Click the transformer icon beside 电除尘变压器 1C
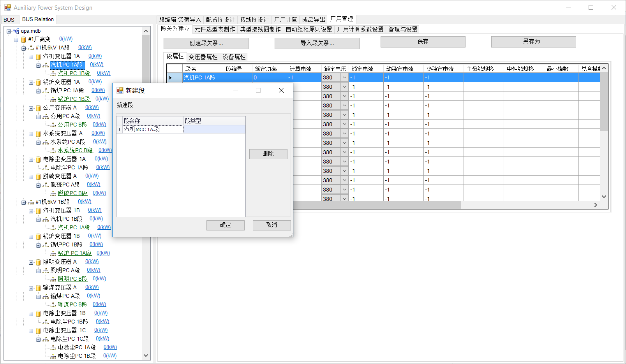626x364 pixels. pos(38,331)
